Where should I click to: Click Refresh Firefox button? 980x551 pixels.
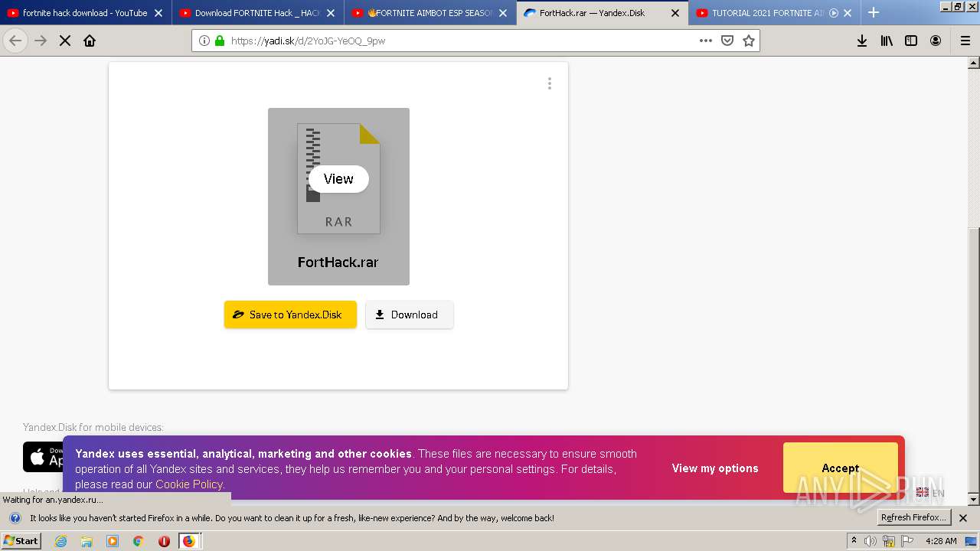click(x=913, y=517)
